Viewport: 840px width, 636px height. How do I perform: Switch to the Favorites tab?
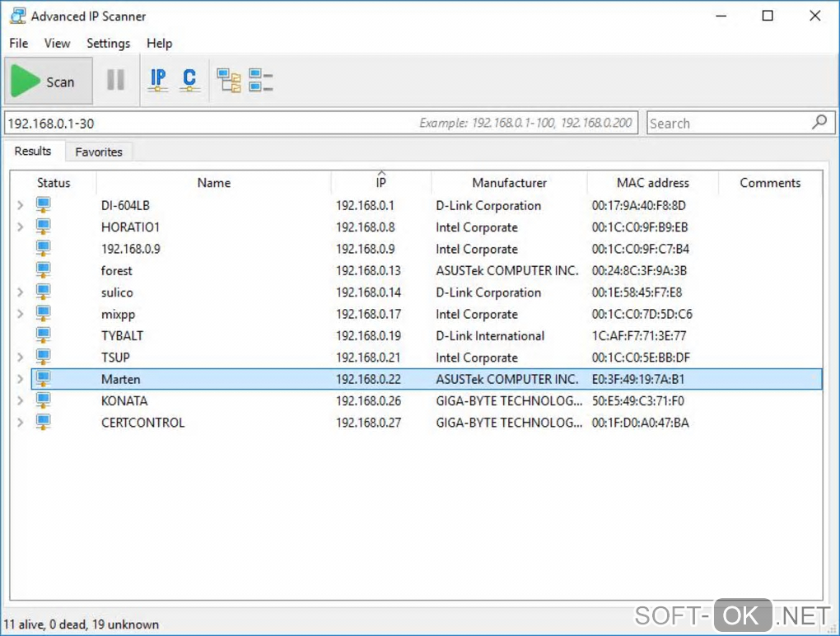point(99,152)
